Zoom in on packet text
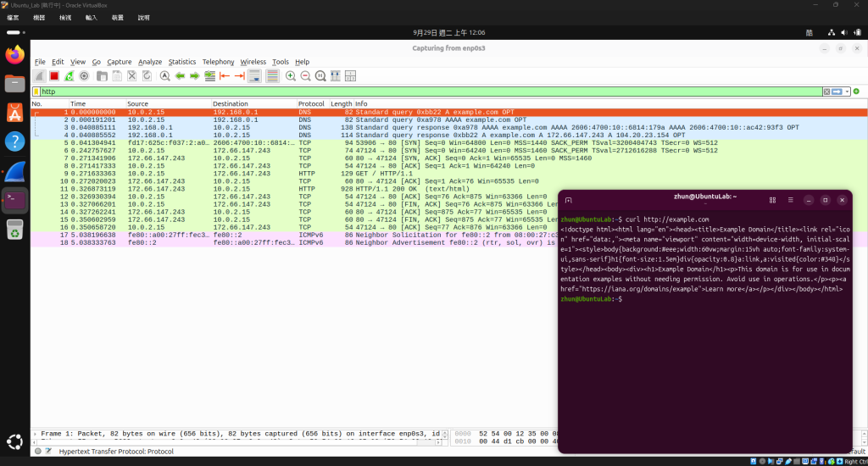Viewport: 868px width, 466px height. pos(291,75)
